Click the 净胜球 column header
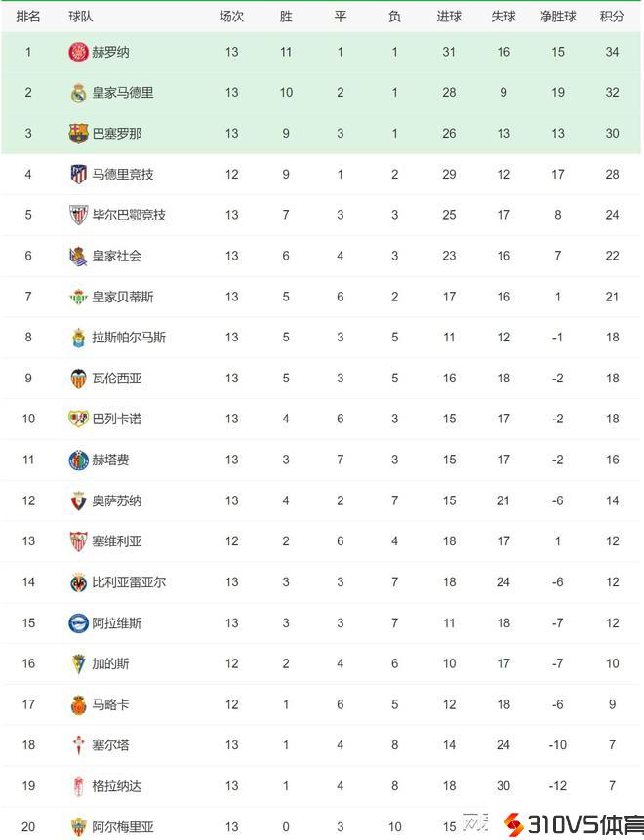This screenshot has width=644, height=840. point(557,17)
